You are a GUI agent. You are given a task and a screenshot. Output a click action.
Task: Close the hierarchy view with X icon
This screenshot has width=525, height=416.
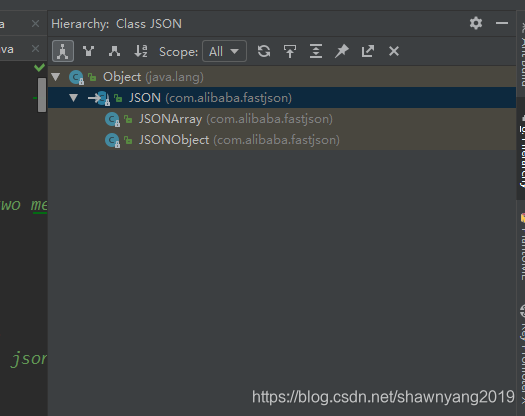[x=394, y=51]
